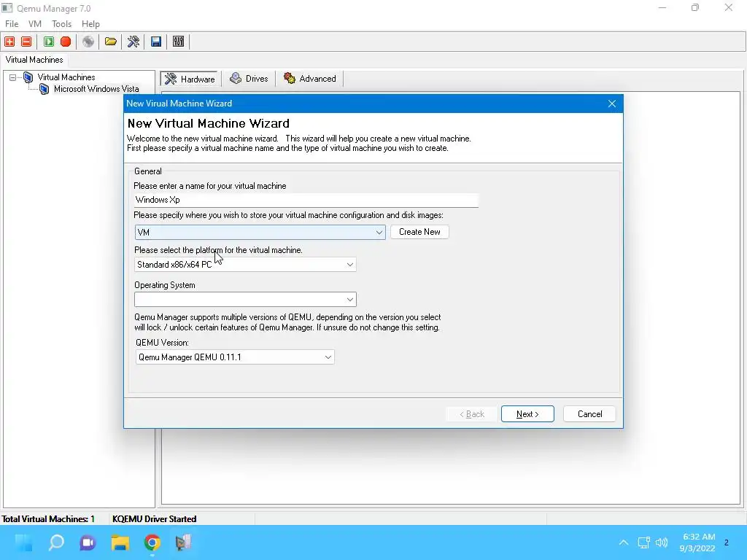Switch to the Drives tab
This screenshot has width=747, height=560.
pos(249,79)
